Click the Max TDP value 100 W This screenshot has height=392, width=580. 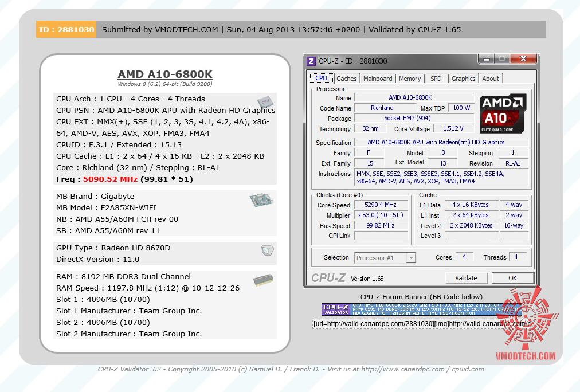(461, 108)
